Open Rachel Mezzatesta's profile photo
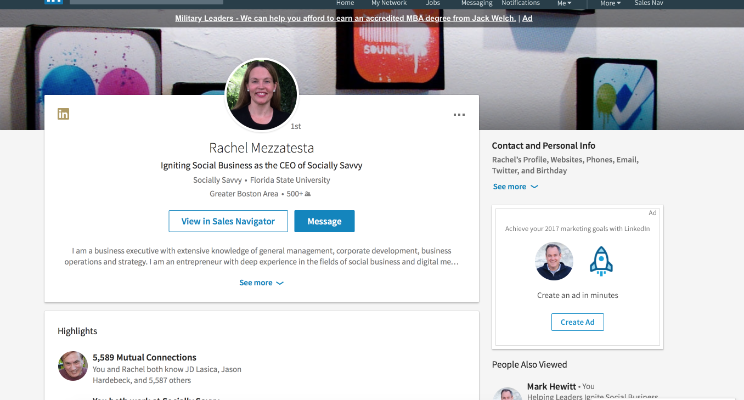744x400 pixels. pyautogui.click(x=261, y=94)
